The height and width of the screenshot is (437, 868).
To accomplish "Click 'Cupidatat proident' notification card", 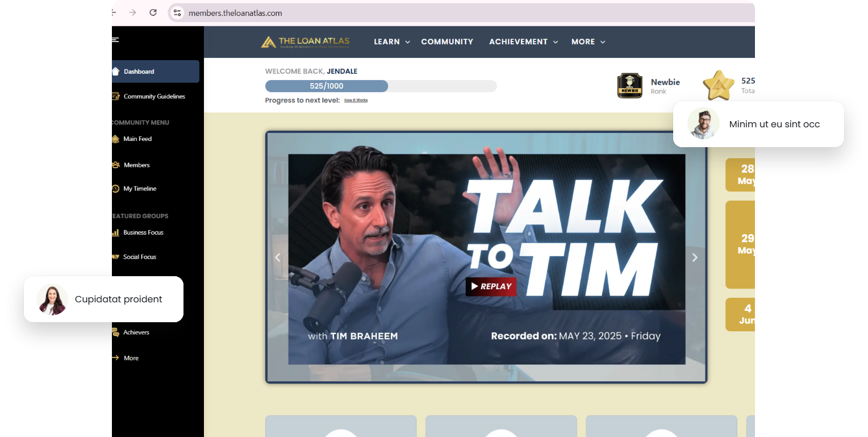I will point(103,299).
